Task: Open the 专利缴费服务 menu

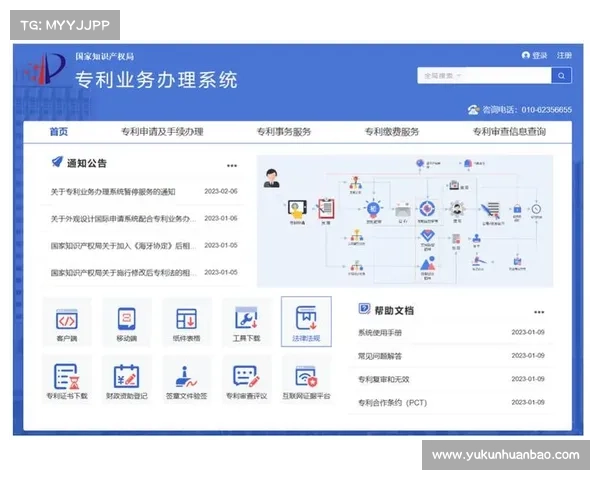Action: pyautogui.click(x=391, y=132)
